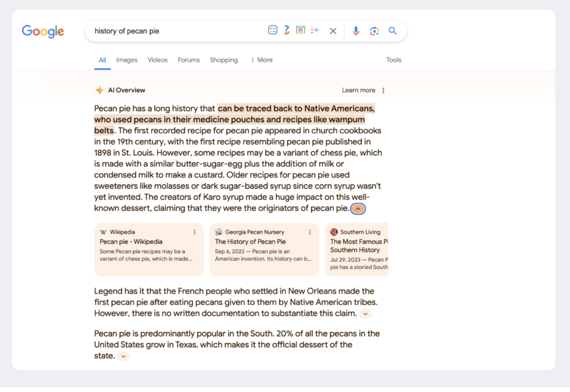The width and height of the screenshot is (570, 392).
Task: Open Wikipedia card three-dot menu
Action: click(194, 232)
